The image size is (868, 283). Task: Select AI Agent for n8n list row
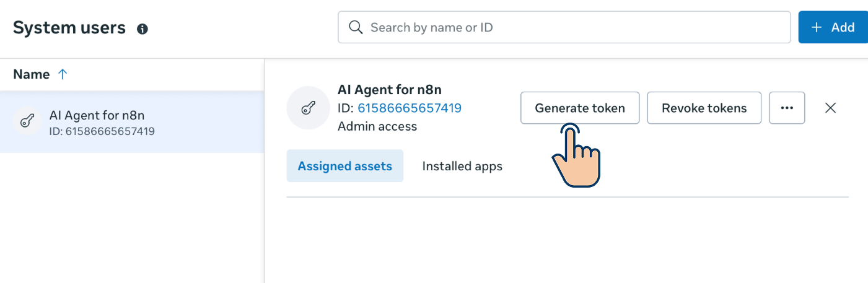coord(132,122)
